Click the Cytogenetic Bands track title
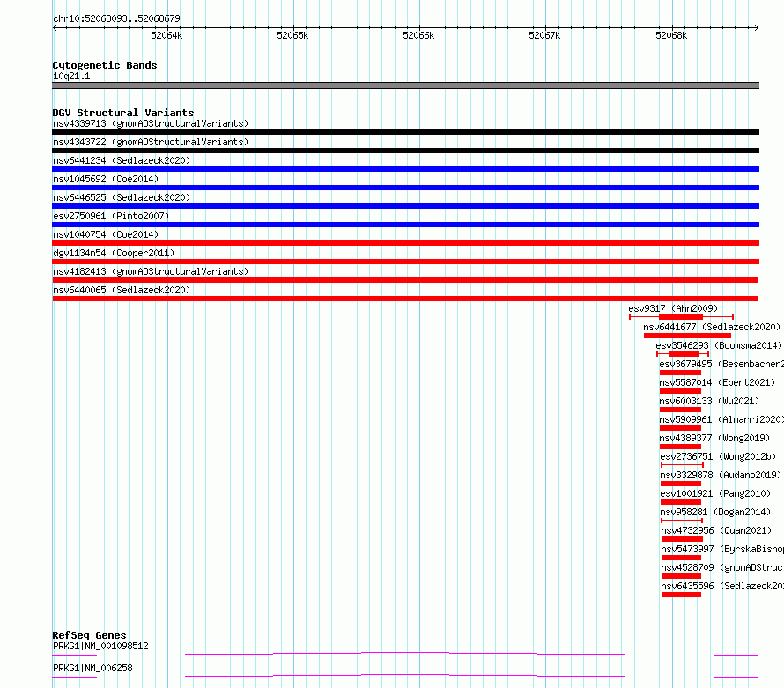The image size is (784, 688). point(105,65)
